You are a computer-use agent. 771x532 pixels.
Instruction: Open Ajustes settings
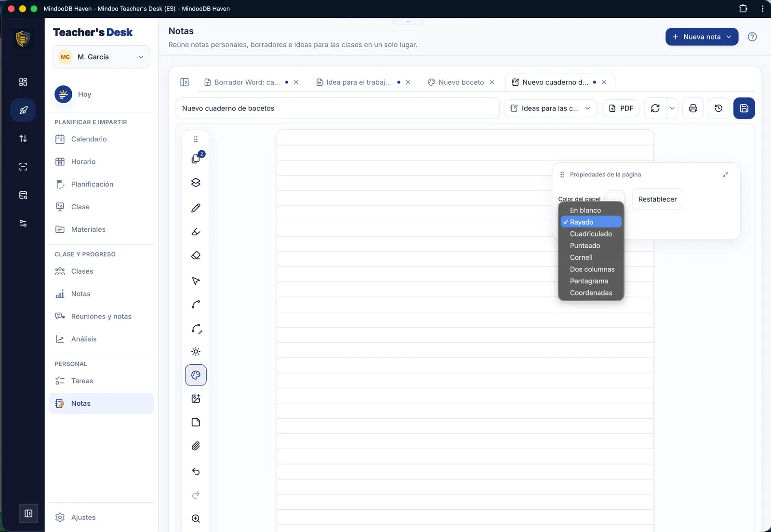pos(101,518)
